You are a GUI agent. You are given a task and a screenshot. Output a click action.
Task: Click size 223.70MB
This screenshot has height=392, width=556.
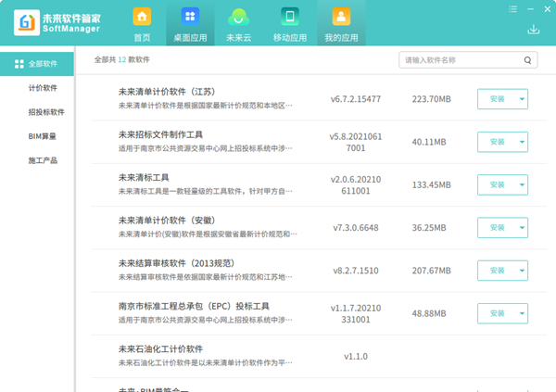[x=431, y=99]
